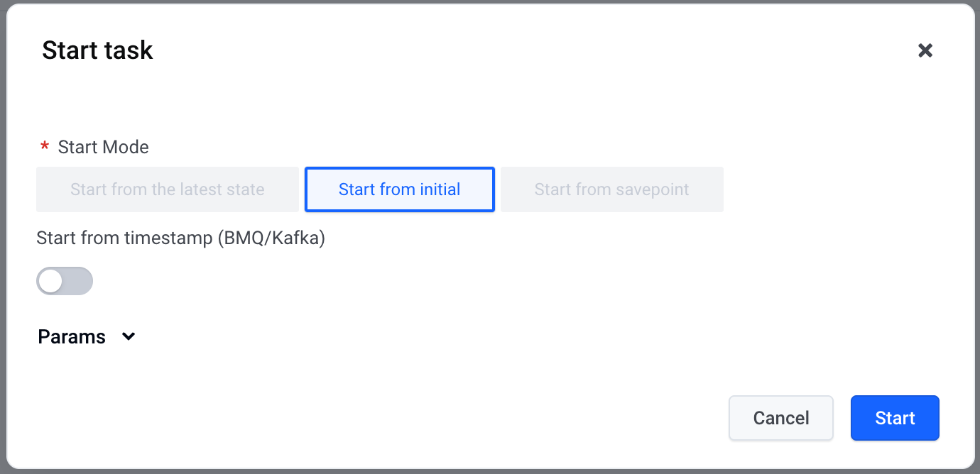
Task: Toggle the BMQ/Kafka timestamp option on
Action: [65, 281]
